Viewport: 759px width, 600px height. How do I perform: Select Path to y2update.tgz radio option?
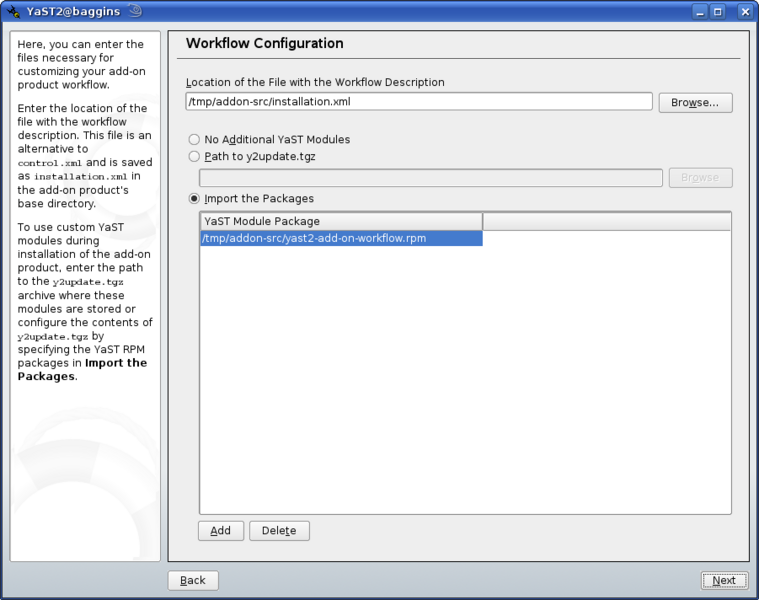194,157
